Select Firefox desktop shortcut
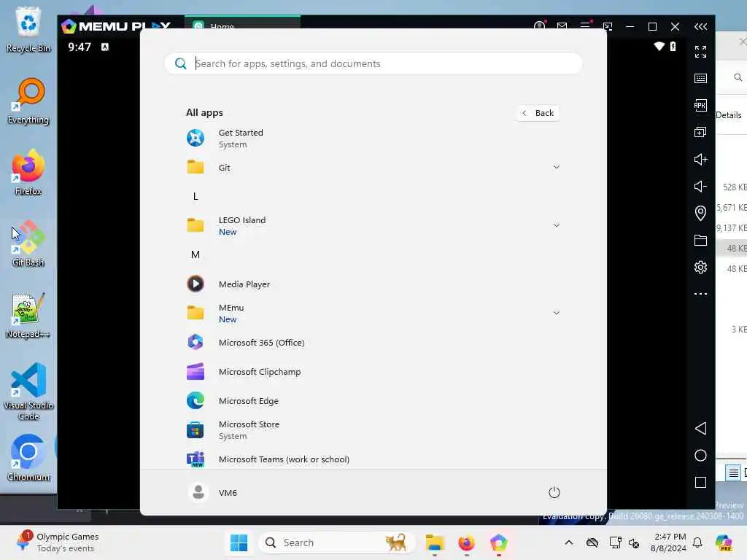The height and width of the screenshot is (560, 747). (28, 172)
